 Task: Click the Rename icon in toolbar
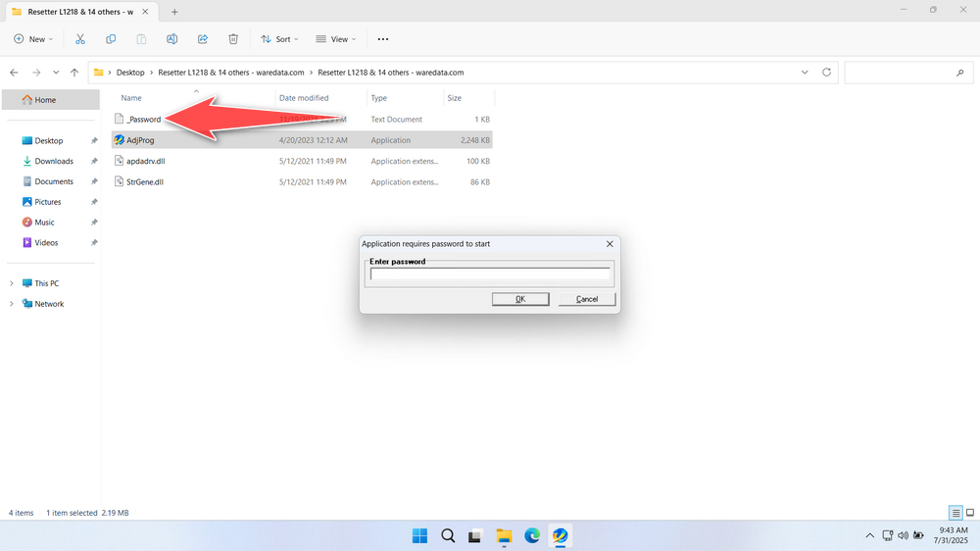coord(171,39)
